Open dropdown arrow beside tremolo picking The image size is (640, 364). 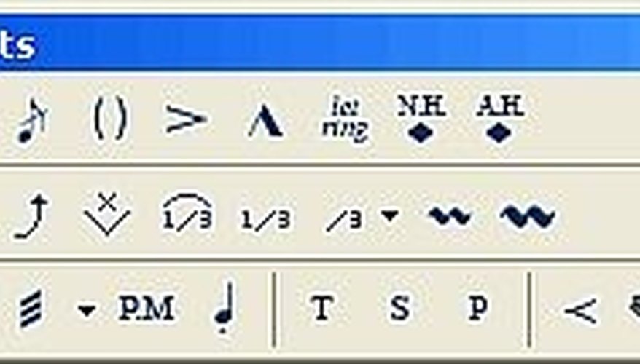(87, 311)
